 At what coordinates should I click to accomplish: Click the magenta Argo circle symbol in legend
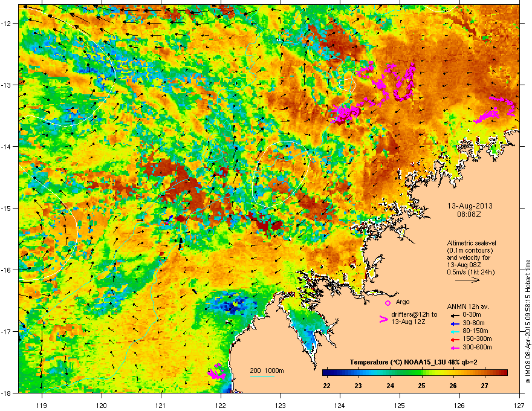tap(388, 303)
